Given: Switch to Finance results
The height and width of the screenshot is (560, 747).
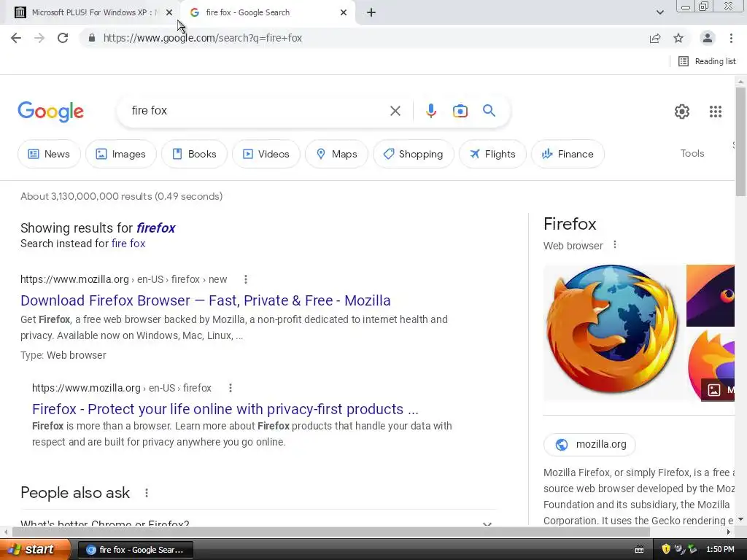Looking at the screenshot, I should coord(568,154).
